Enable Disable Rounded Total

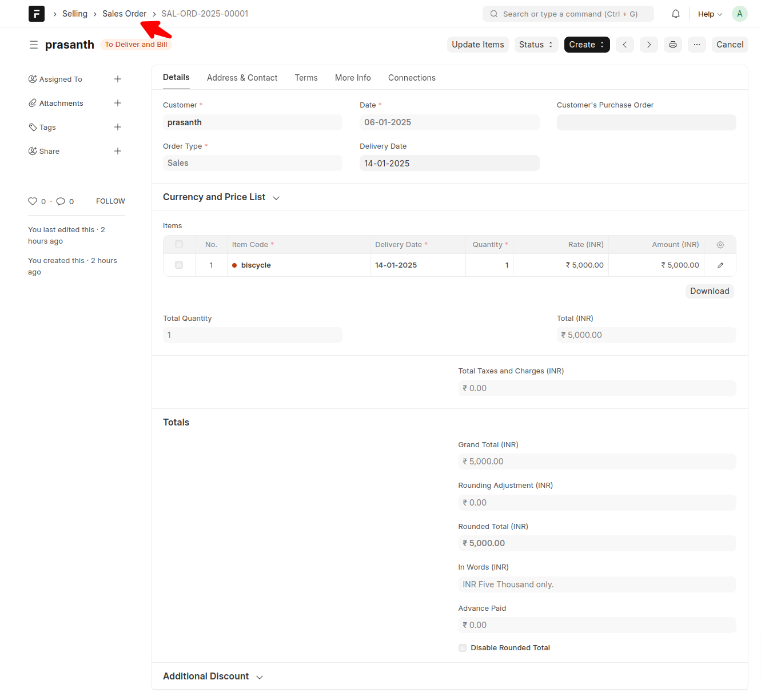click(x=462, y=647)
